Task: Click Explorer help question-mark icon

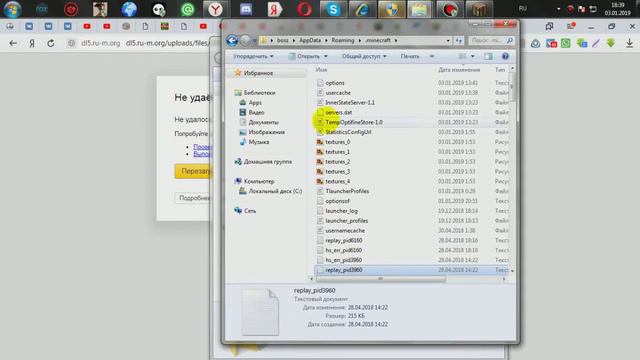Action: click(505, 56)
